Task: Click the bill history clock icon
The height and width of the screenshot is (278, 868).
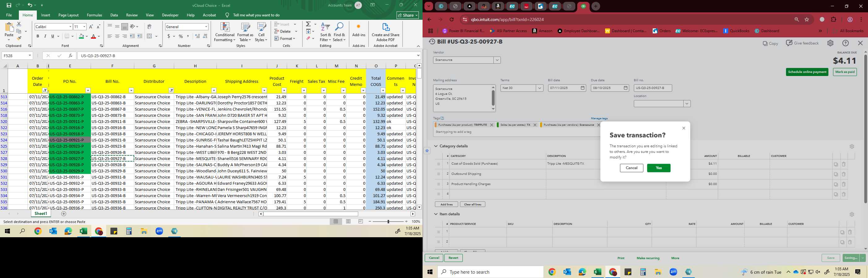Action: coord(432,42)
